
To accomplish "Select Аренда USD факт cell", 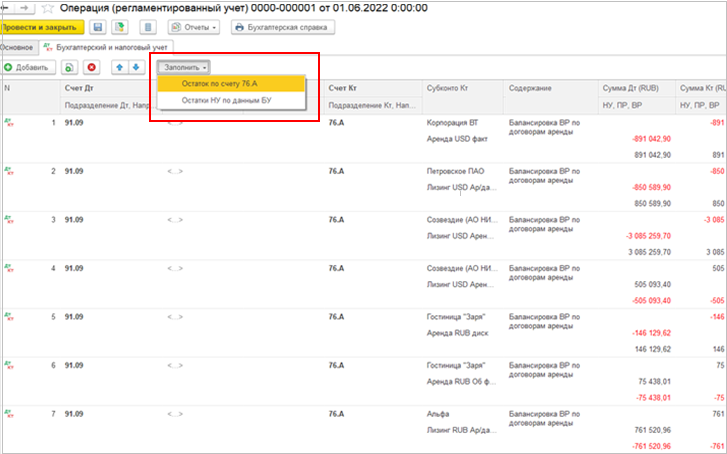I will click(457, 139).
